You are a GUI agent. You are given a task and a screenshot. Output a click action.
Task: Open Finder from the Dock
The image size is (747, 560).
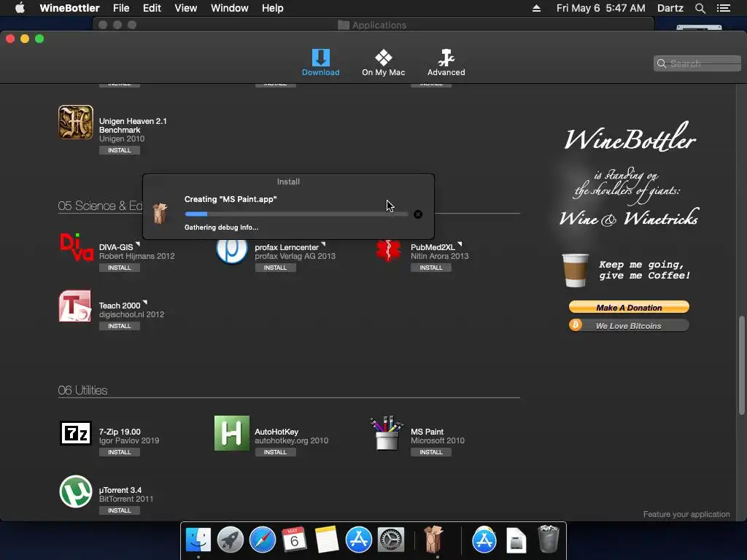tap(198, 540)
